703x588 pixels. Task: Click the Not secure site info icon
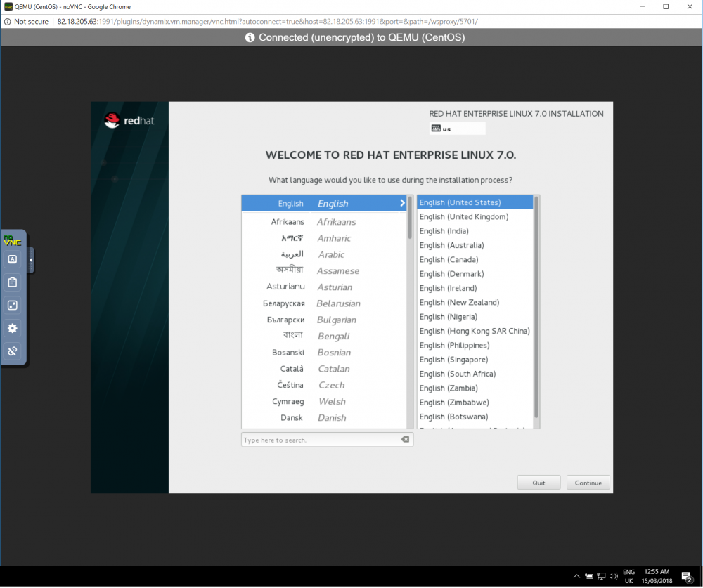(x=7, y=22)
